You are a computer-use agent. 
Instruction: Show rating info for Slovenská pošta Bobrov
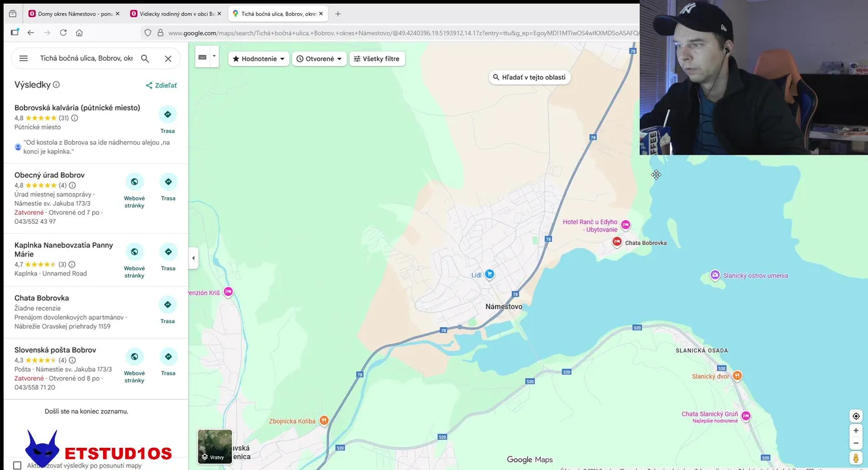pos(72,360)
